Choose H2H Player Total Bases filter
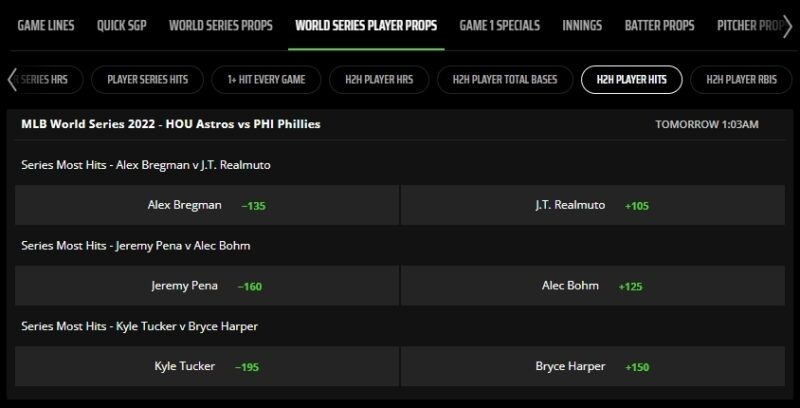This screenshot has height=408, width=800. 505,80
